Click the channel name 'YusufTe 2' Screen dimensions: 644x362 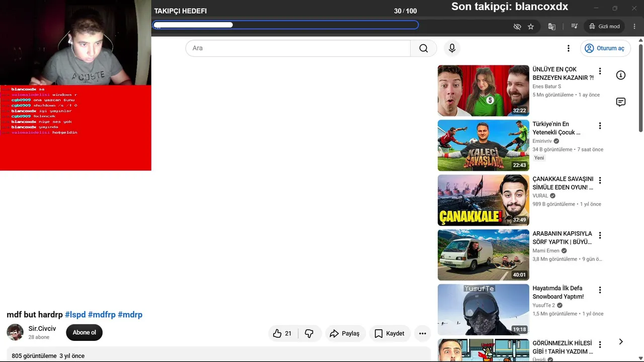[x=544, y=305]
